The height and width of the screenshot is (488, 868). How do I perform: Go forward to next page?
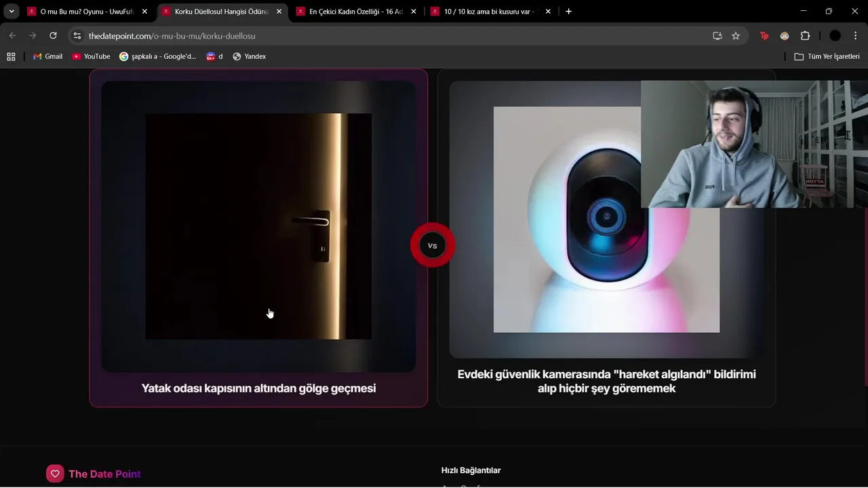tap(33, 36)
